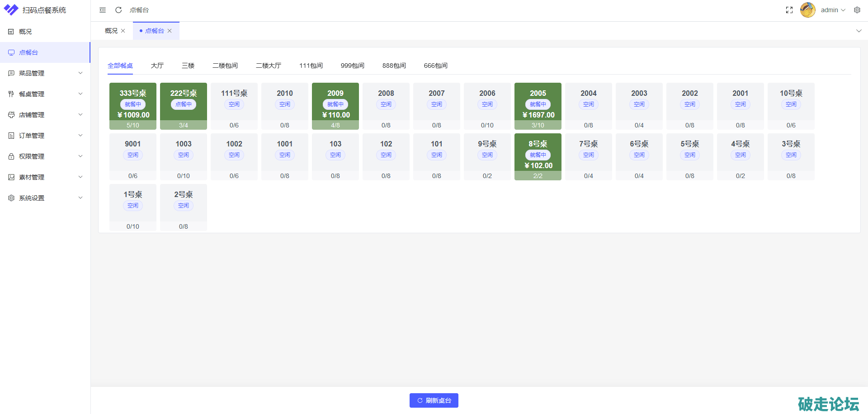Screen dimensions: 868x414
Task: Select the 888包间 area tab
Action: 394,66
